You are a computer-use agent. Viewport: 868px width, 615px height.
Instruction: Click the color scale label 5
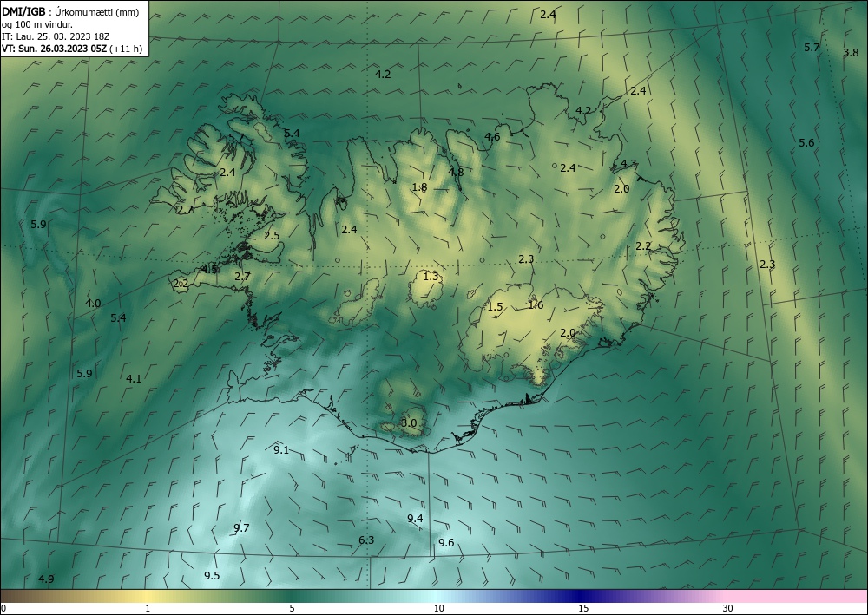(292, 608)
